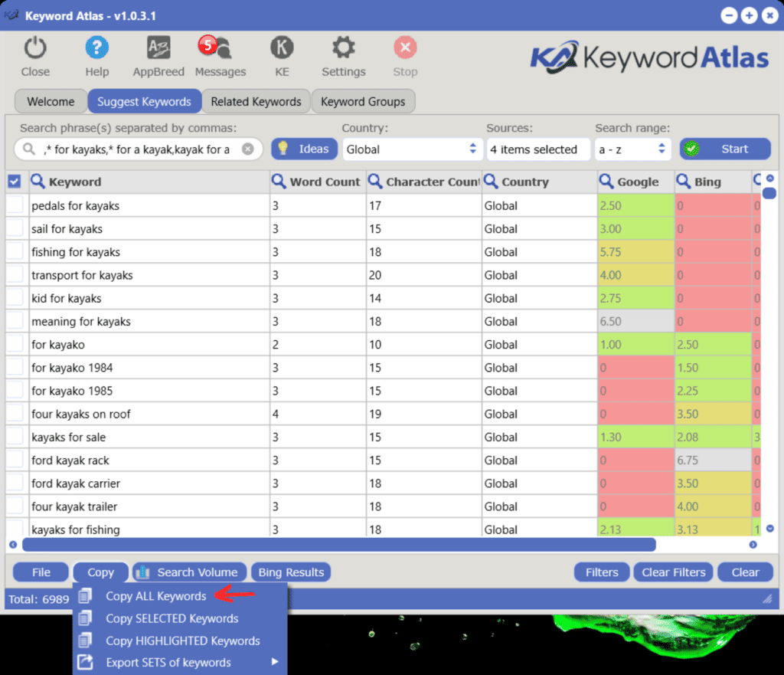Click the Ideas lightbulb button
This screenshot has height=675, width=784.
304,149
